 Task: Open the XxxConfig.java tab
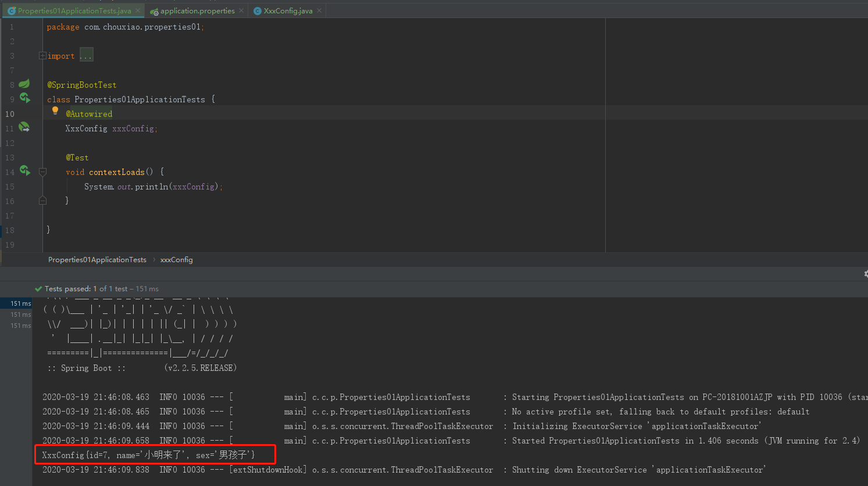288,10
